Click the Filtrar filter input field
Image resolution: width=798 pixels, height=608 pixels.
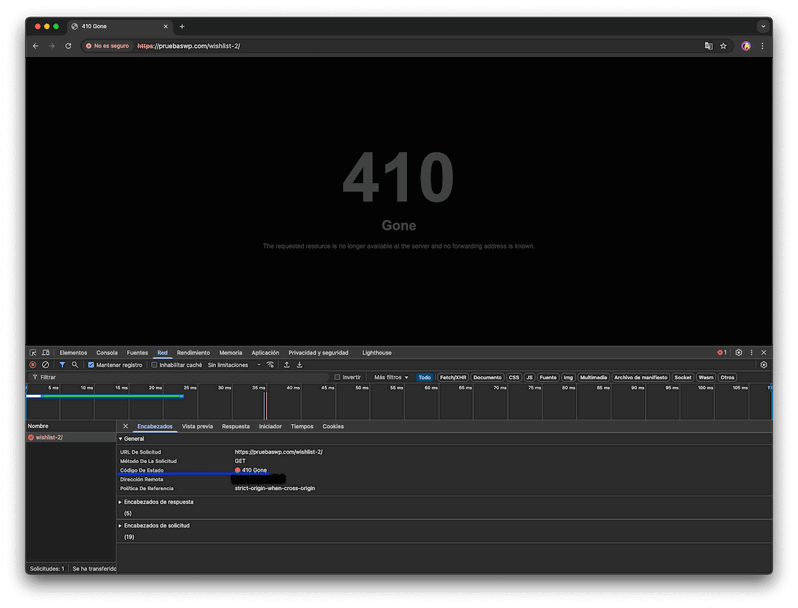pos(178,378)
